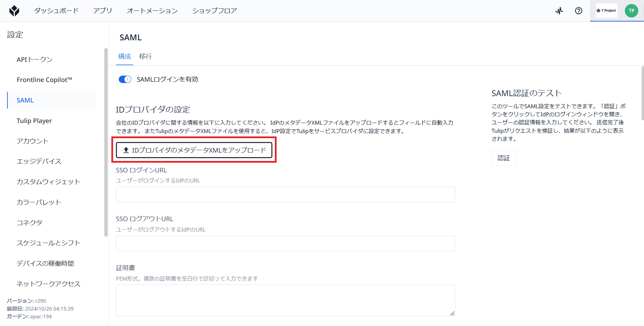This screenshot has height=326, width=644.
Task: Select SAML in settings sidebar
Action: pos(51,100)
